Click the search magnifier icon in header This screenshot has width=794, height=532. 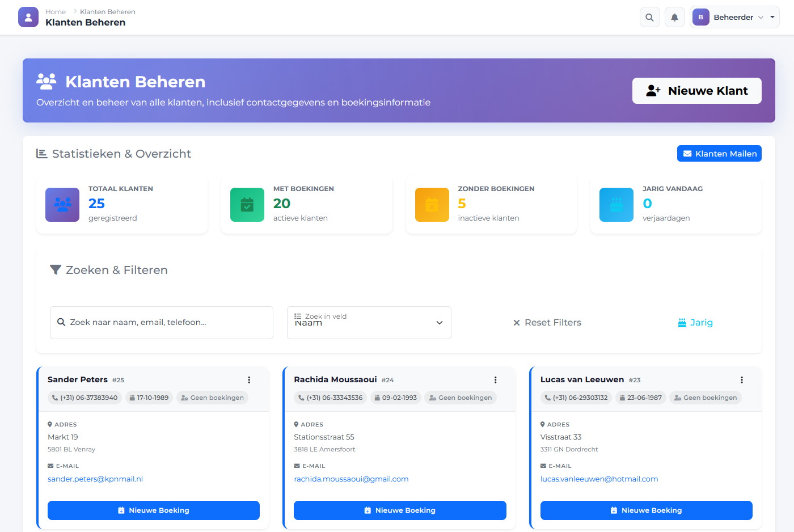pos(649,18)
